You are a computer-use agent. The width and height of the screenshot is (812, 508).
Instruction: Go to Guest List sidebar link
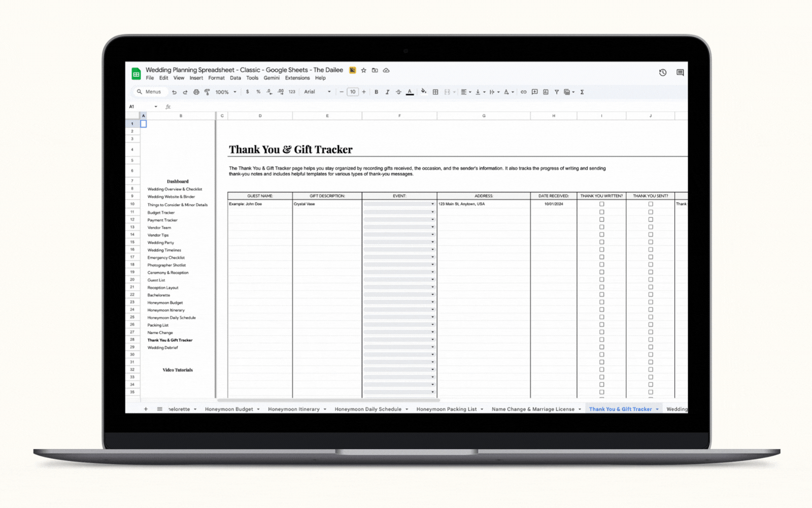[x=156, y=280]
